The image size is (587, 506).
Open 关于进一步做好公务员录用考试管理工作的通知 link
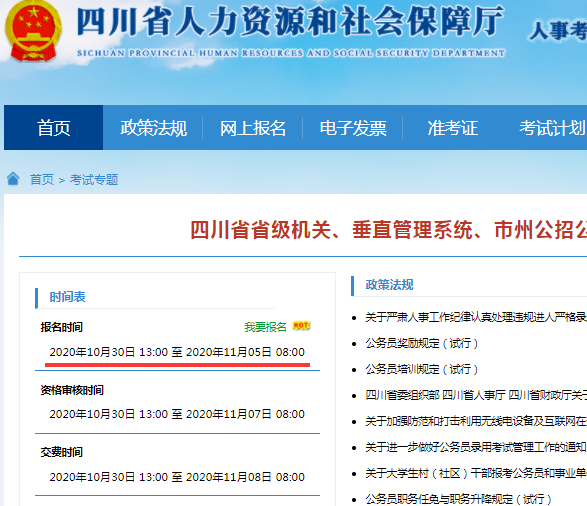click(x=475, y=447)
